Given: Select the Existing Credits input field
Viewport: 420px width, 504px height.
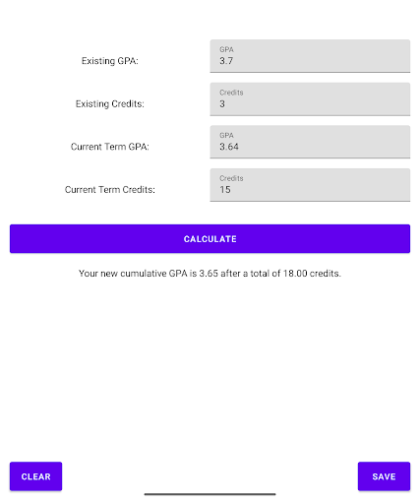Looking at the screenshot, I should pyautogui.click(x=310, y=98).
